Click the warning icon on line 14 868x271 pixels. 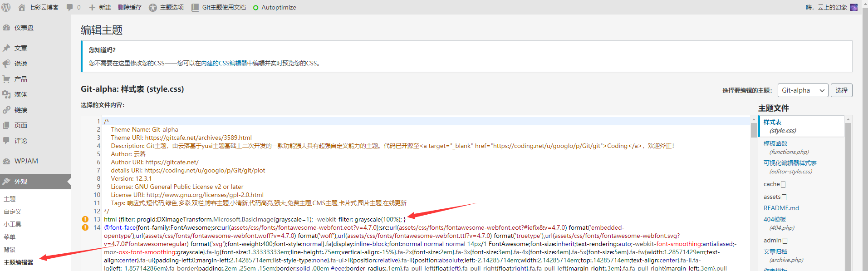tap(85, 227)
